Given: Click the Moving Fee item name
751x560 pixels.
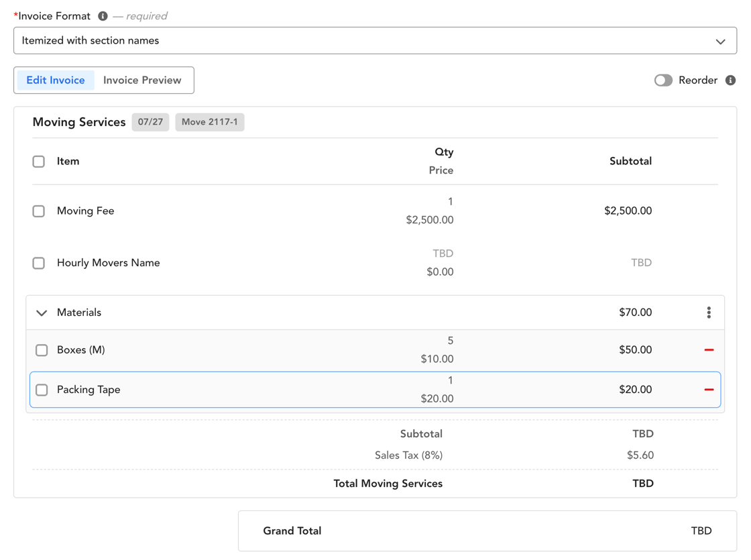Looking at the screenshot, I should [x=86, y=211].
